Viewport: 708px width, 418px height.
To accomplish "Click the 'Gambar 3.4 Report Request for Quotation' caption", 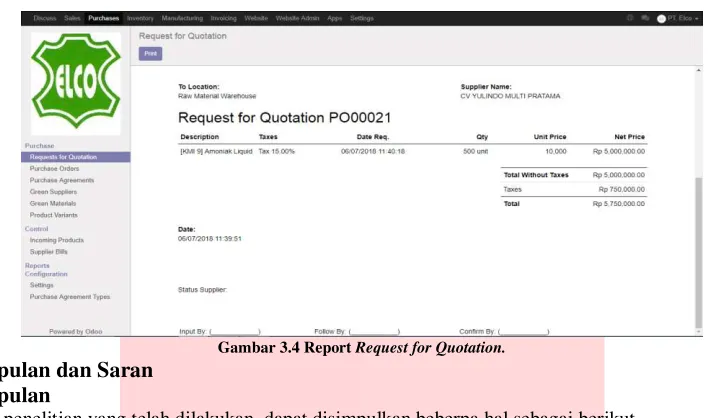I will click(x=361, y=348).
